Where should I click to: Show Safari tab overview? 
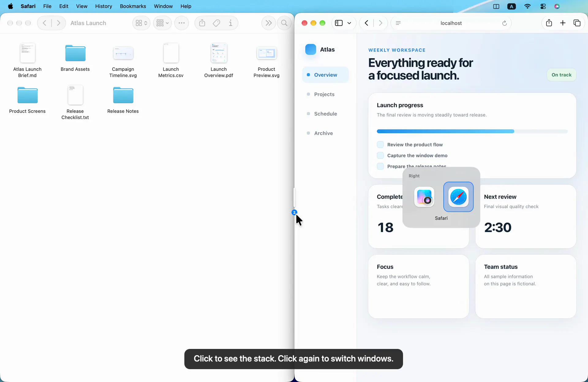pos(577,23)
